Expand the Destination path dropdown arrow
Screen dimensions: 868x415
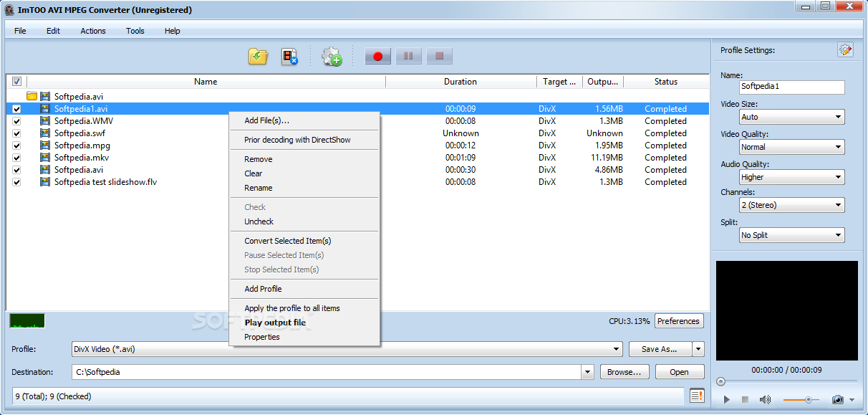(588, 372)
